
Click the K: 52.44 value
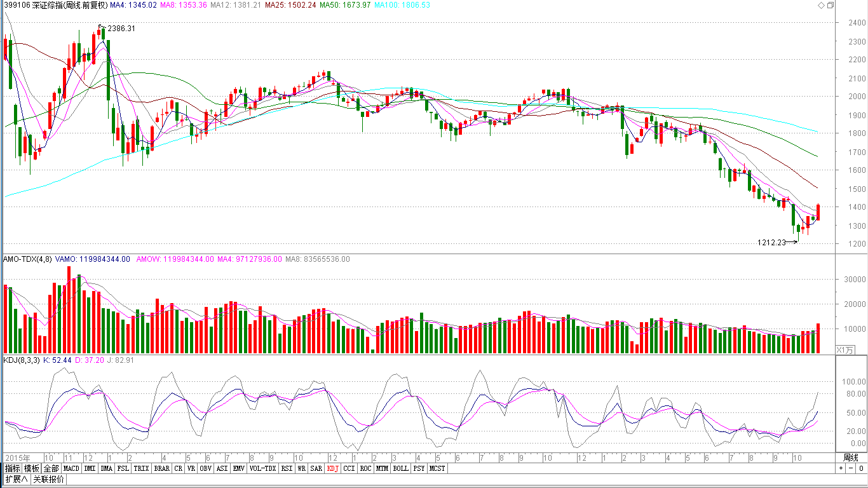(x=58, y=360)
